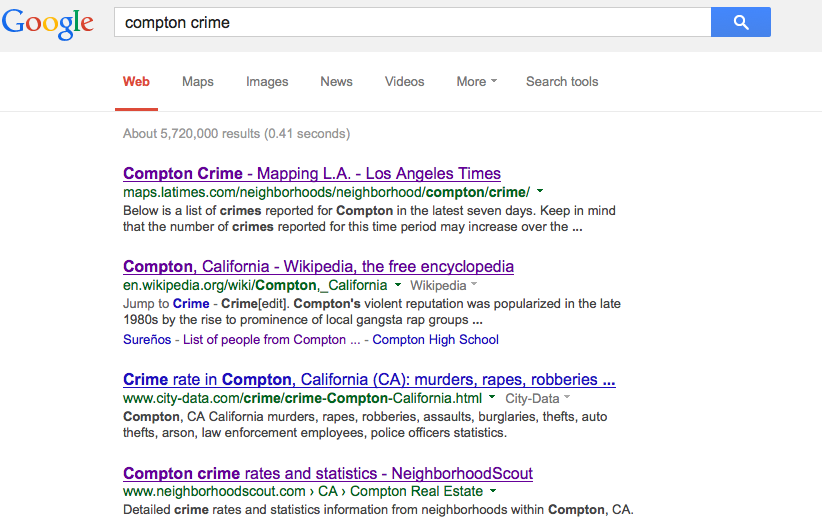Open the Compton High School sitelink
The height and width of the screenshot is (518, 822).
coord(435,340)
